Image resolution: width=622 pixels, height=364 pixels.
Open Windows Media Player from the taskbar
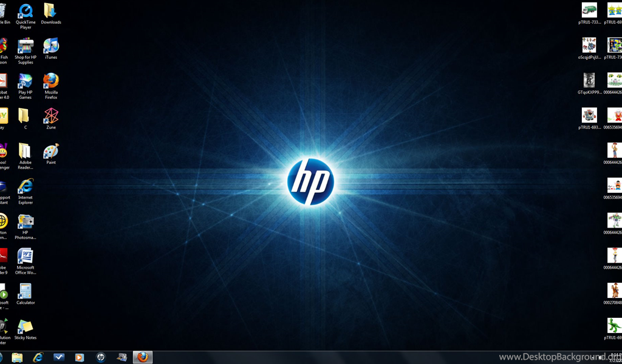[80, 357]
